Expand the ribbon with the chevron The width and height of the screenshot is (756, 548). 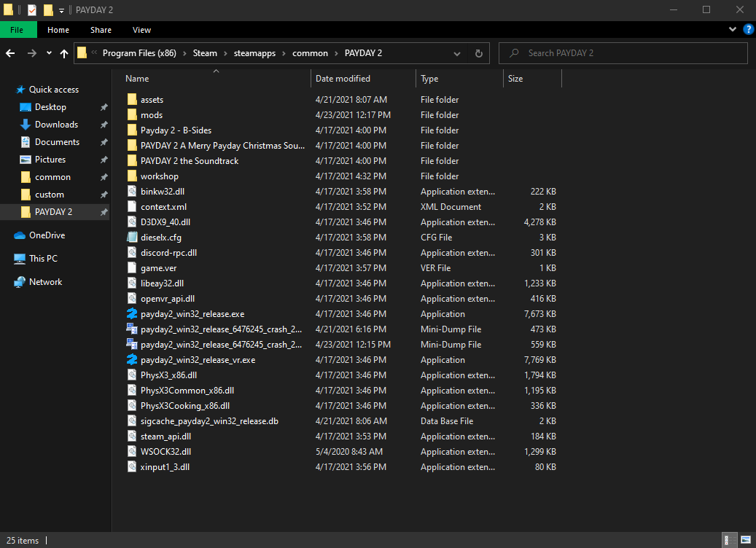[x=733, y=29]
